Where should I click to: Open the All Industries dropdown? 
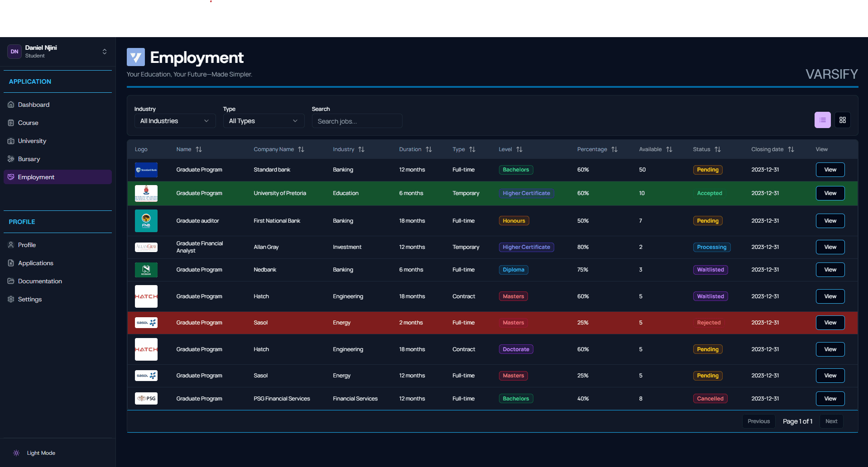[174, 121]
